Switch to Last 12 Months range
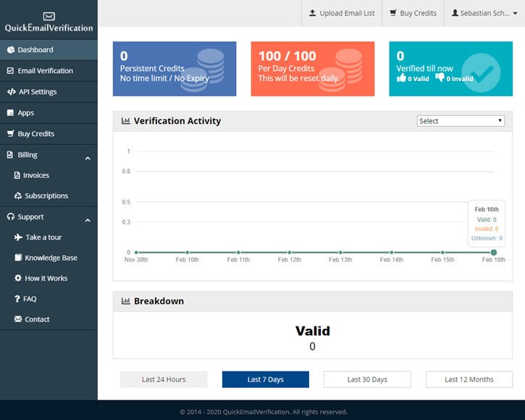 pos(469,379)
